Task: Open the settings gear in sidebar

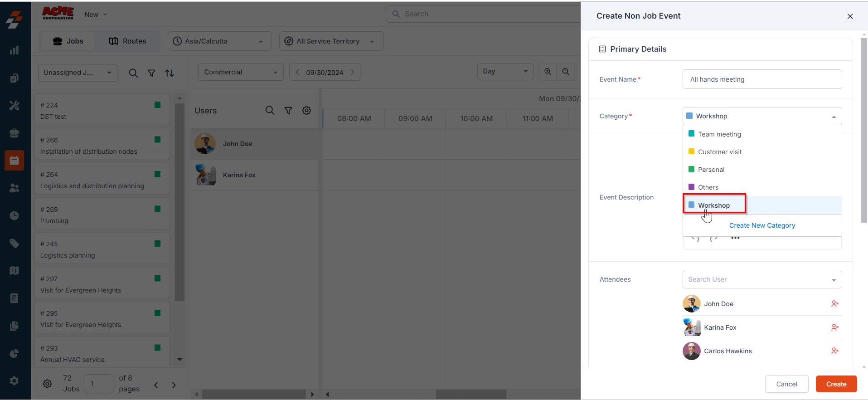Action: pyautogui.click(x=15, y=381)
